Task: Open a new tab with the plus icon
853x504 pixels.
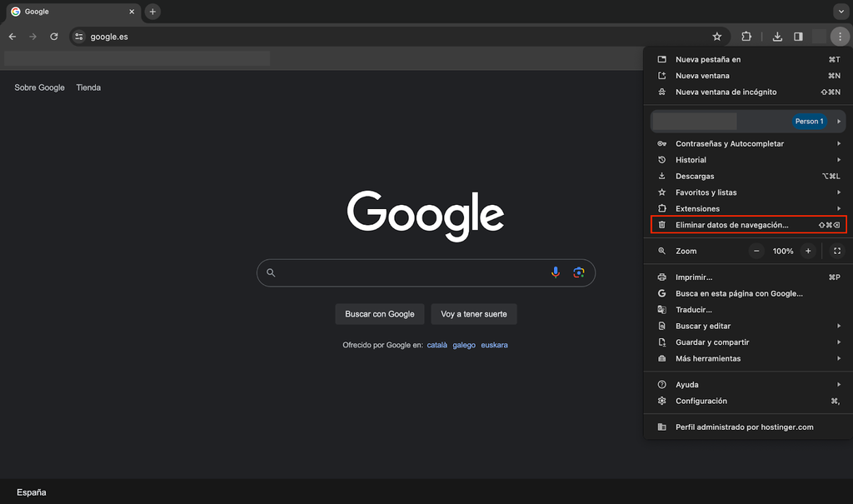Action: tap(152, 12)
